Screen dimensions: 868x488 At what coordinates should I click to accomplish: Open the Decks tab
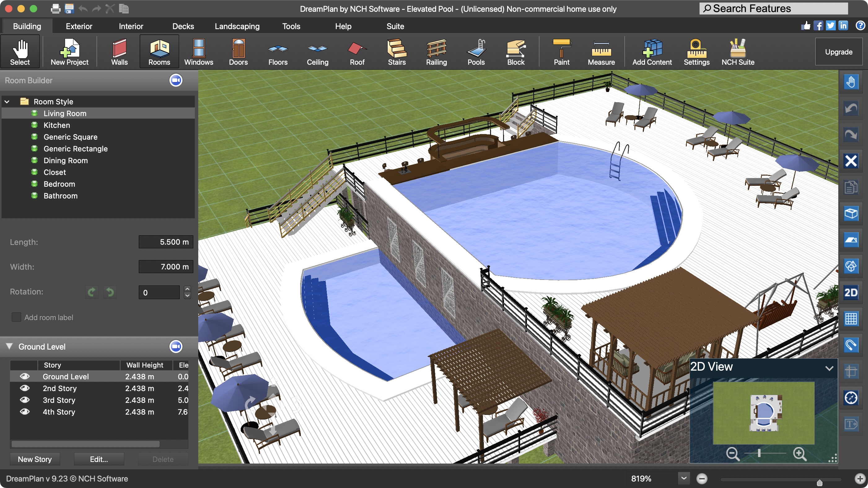pos(183,26)
